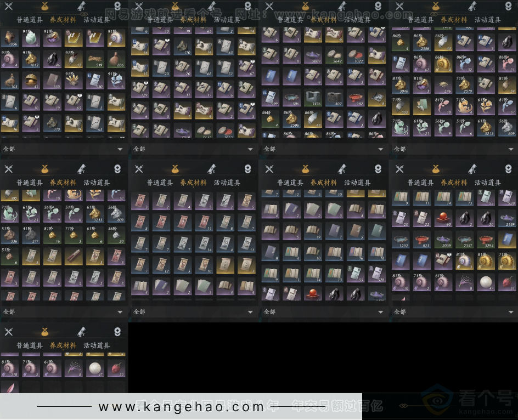Image resolution: width=518 pixels, height=420 pixels.
Task: Select dark ore with count 277
Action: point(31,235)
